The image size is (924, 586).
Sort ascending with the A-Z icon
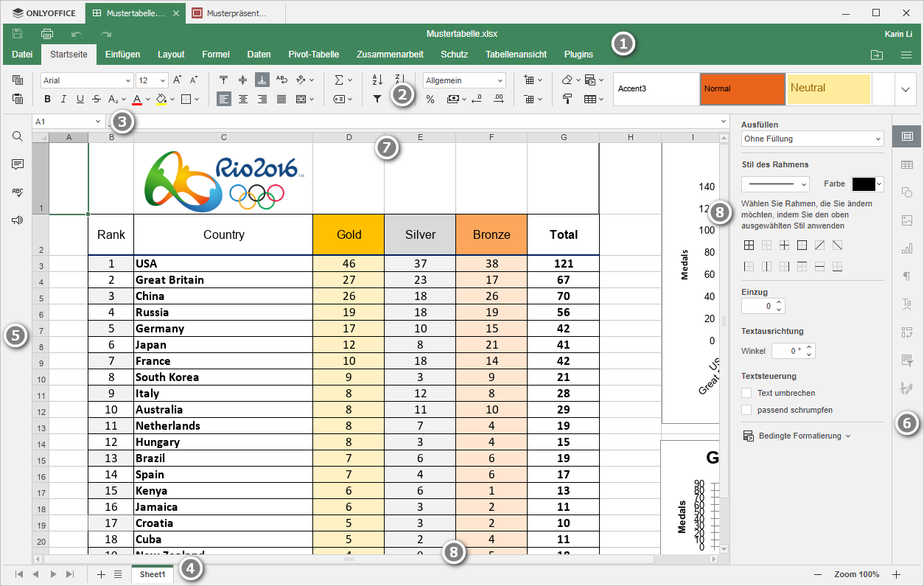377,80
